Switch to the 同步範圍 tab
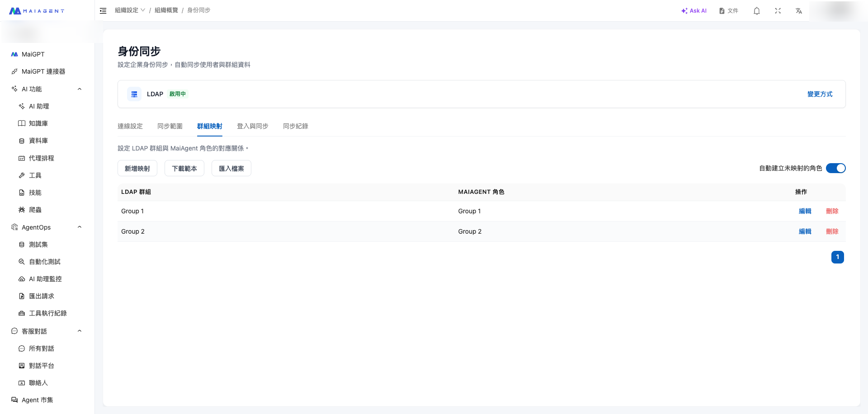This screenshot has width=868, height=414. tap(170, 126)
